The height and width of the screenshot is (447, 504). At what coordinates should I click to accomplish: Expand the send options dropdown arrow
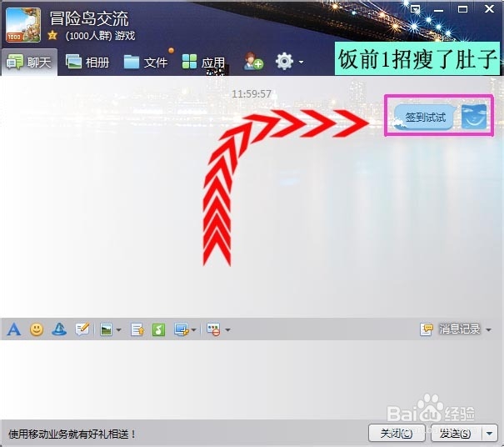point(490,434)
